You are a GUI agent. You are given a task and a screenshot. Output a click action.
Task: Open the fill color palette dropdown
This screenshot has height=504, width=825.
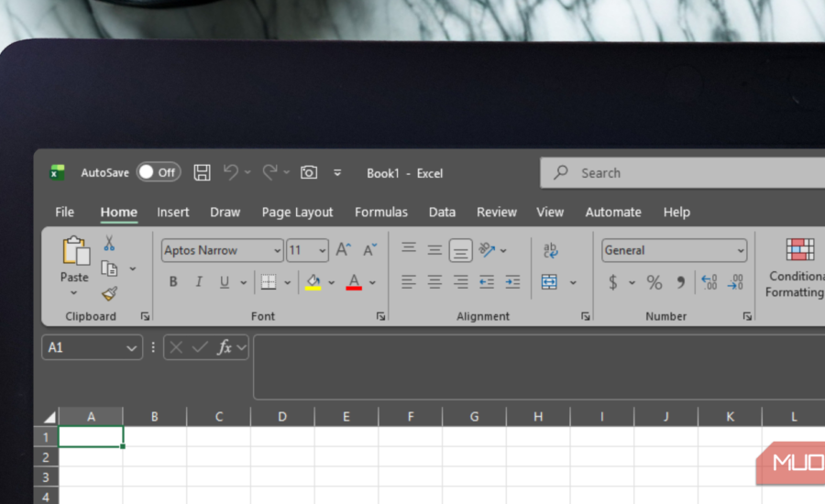pos(332,282)
